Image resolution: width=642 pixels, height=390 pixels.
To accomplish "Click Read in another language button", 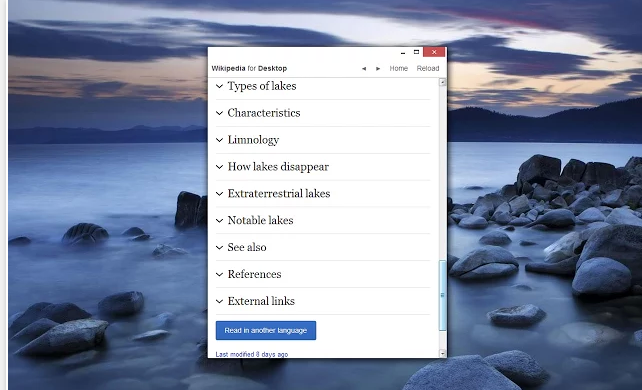I will tap(266, 330).
